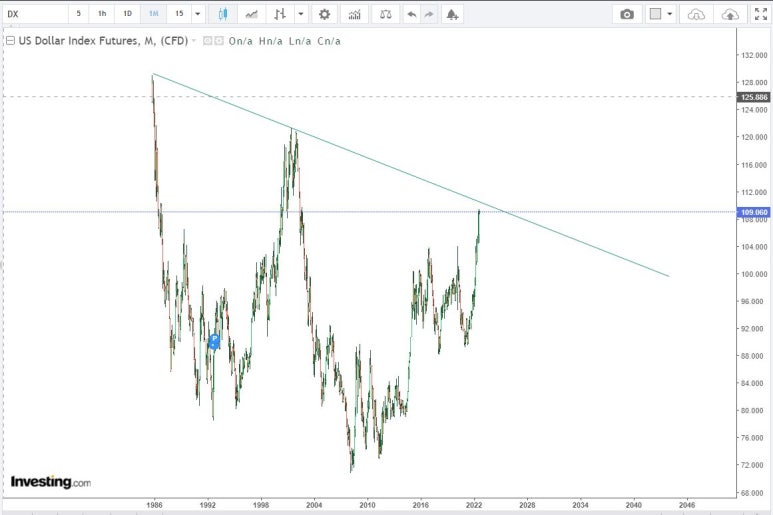The height and width of the screenshot is (515, 773).
Task: Click the 2010 date axis label
Action: tap(367, 505)
